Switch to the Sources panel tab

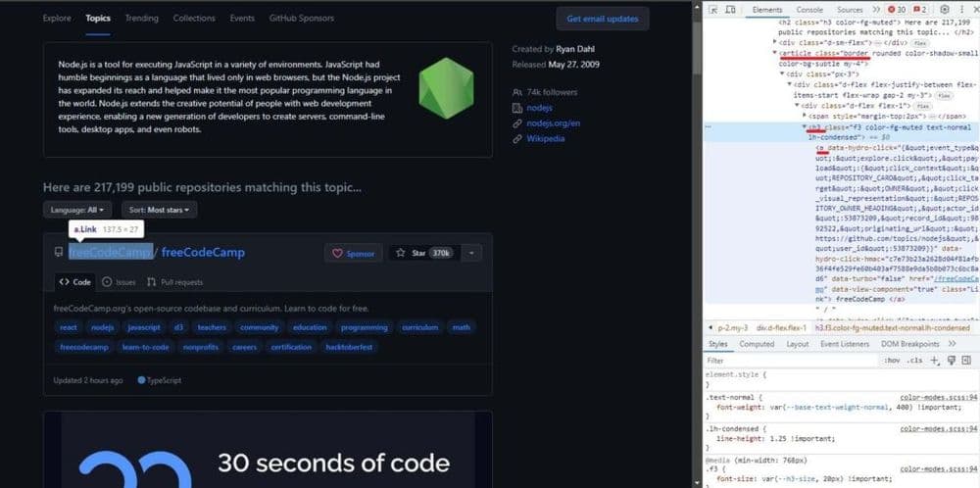point(850,10)
